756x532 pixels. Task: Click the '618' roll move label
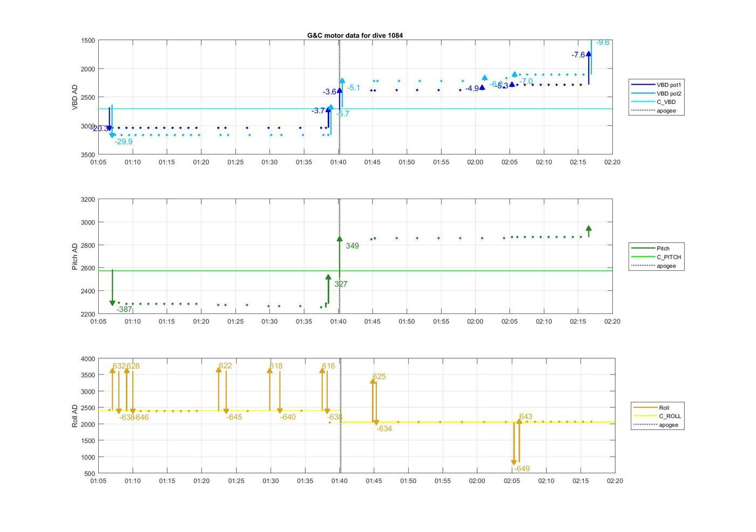tap(276, 366)
